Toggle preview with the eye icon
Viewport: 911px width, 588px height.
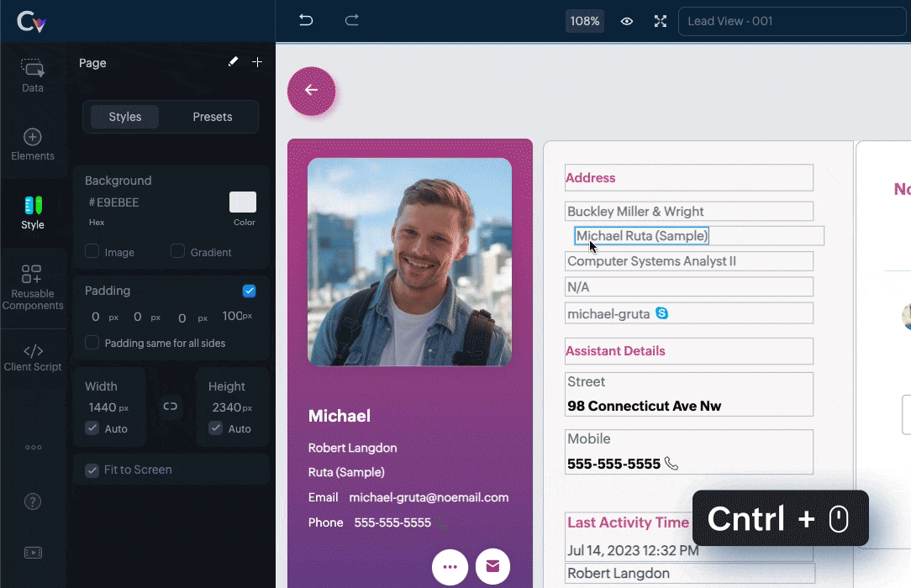(x=627, y=21)
